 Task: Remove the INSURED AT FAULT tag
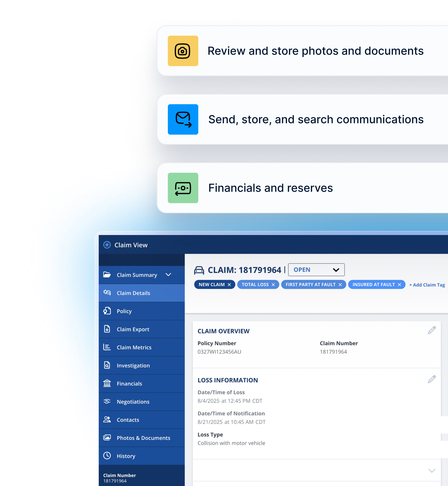point(399,285)
